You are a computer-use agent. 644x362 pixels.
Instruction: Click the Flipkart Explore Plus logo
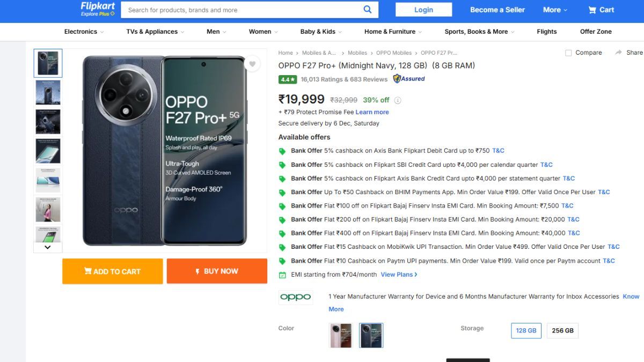[x=98, y=9]
